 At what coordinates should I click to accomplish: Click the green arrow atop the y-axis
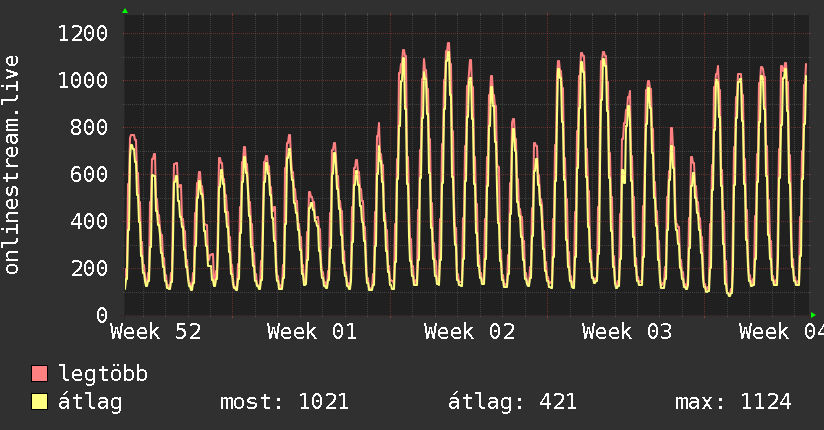click(125, 11)
